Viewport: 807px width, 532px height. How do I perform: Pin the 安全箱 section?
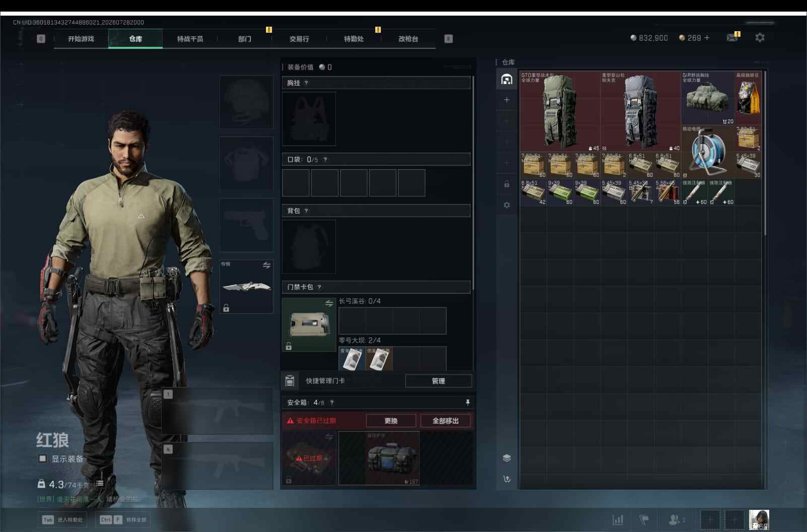tap(467, 402)
